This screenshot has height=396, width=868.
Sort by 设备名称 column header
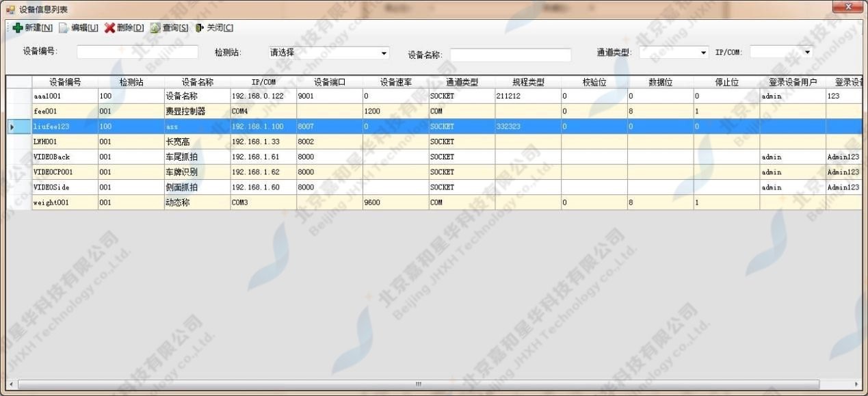click(198, 82)
